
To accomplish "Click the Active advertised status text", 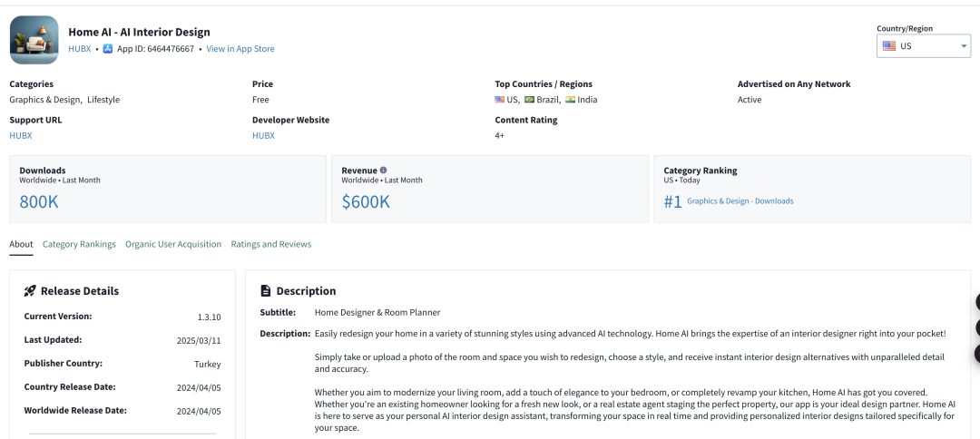I will tap(750, 100).
